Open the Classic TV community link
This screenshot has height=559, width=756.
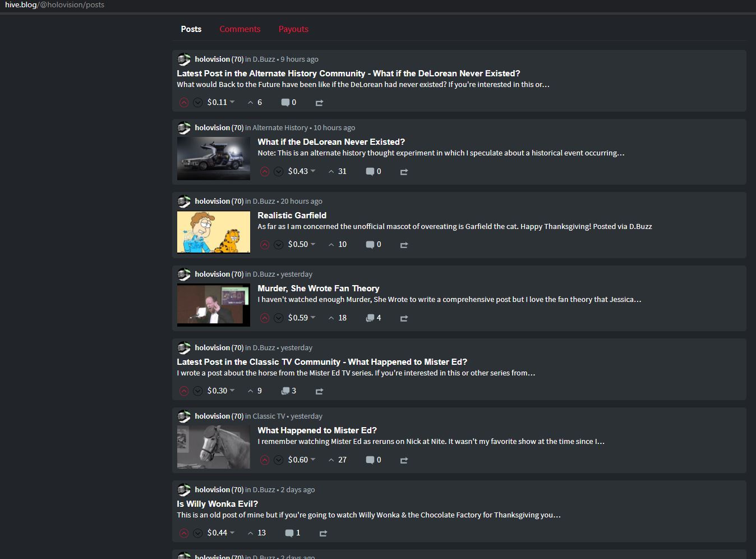(269, 416)
